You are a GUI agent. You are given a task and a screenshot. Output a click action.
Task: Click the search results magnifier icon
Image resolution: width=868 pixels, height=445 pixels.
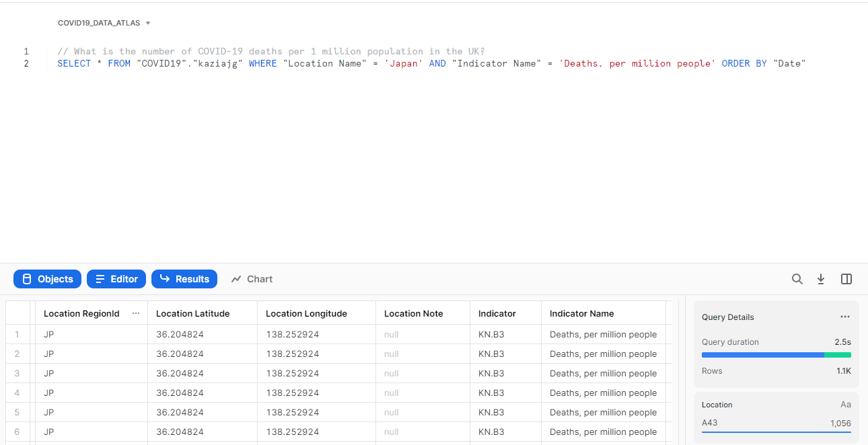[797, 279]
